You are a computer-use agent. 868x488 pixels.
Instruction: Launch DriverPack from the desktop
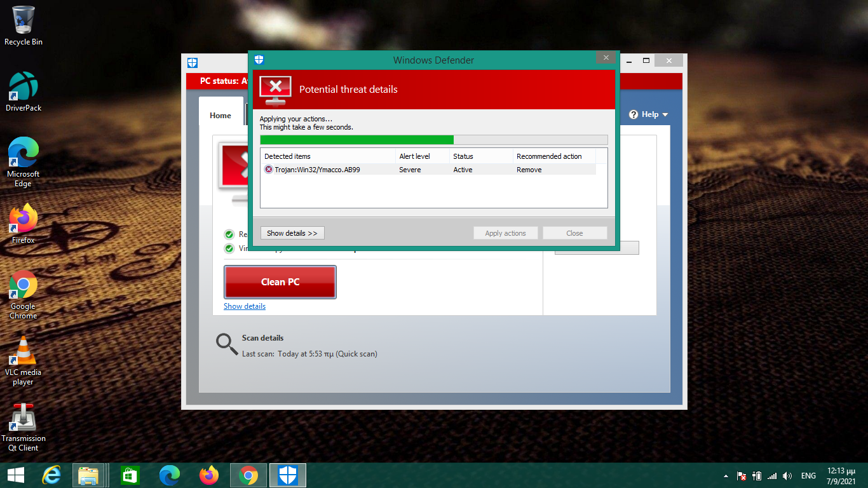point(24,91)
